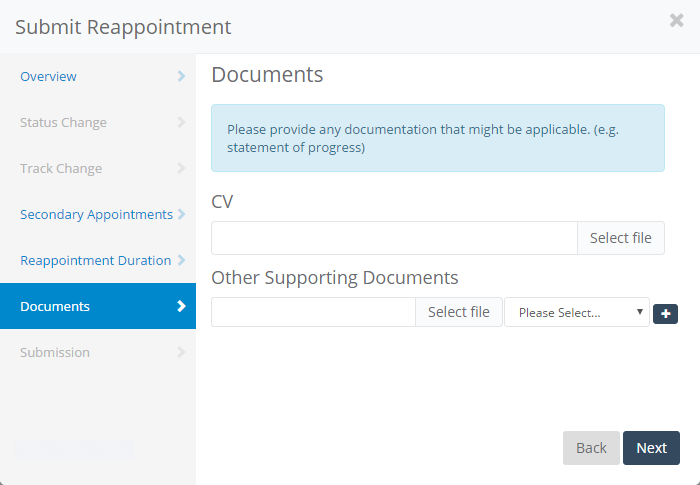The image size is (700, 485).
Task: Click the Next button
Action: pyautogui.click(x=651, y=447)
